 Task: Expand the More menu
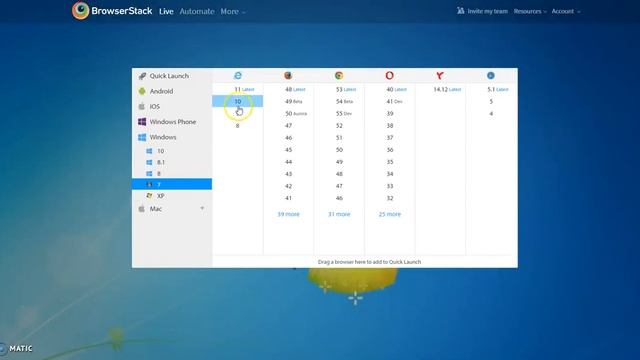pyautogui.click(x=233, y=11)
